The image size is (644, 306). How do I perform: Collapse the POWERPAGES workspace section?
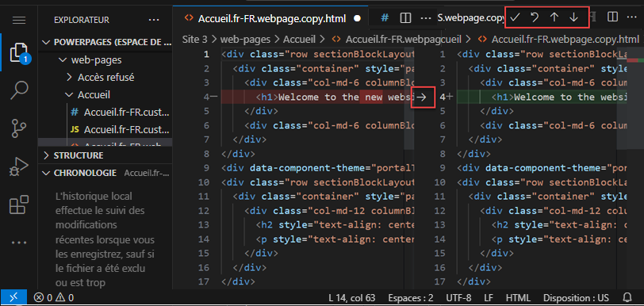pyautogui.click(x=107, y=42)
